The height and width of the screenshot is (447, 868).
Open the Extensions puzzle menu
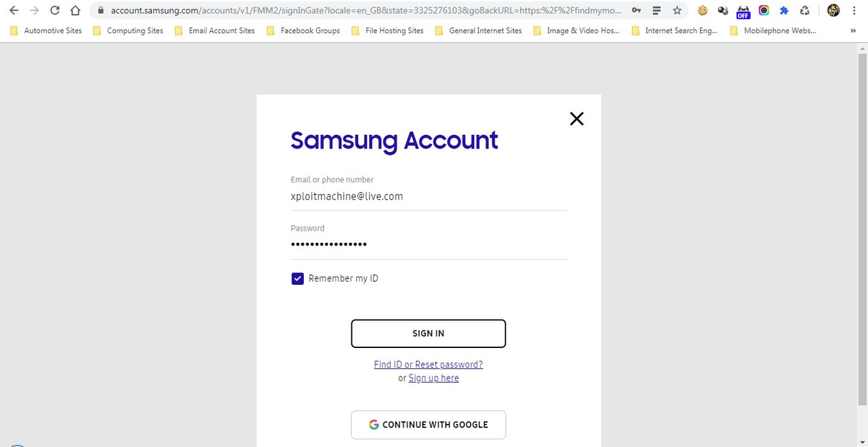(784, 11)
